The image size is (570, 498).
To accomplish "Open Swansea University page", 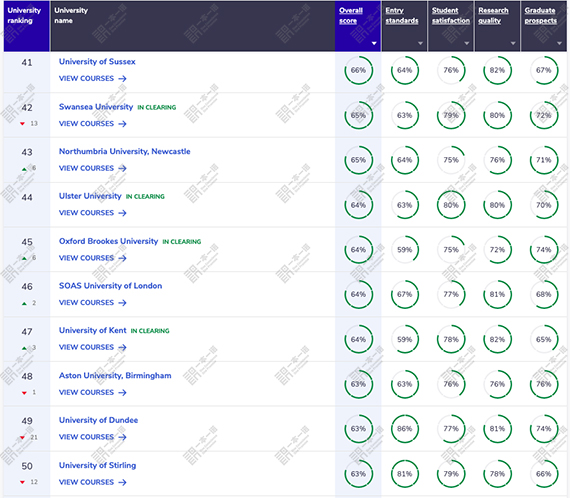I will 96,107.
